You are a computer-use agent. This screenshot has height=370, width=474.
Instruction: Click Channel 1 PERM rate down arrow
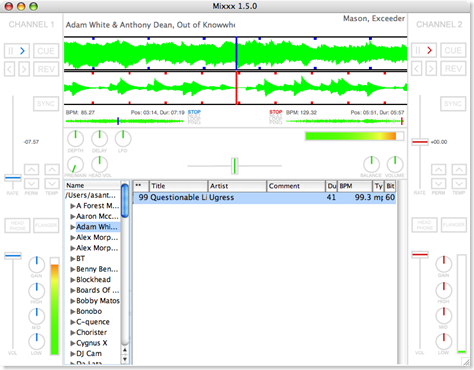(31, 183)
